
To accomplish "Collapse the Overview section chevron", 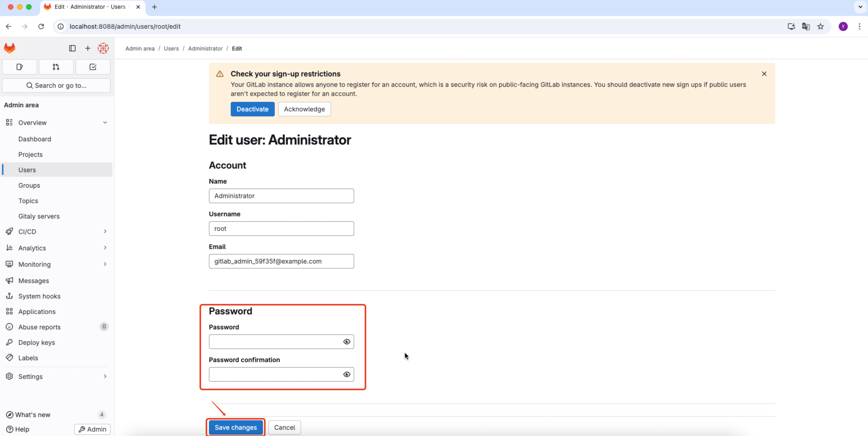I will pyautogui.click(x=105, y=122).
